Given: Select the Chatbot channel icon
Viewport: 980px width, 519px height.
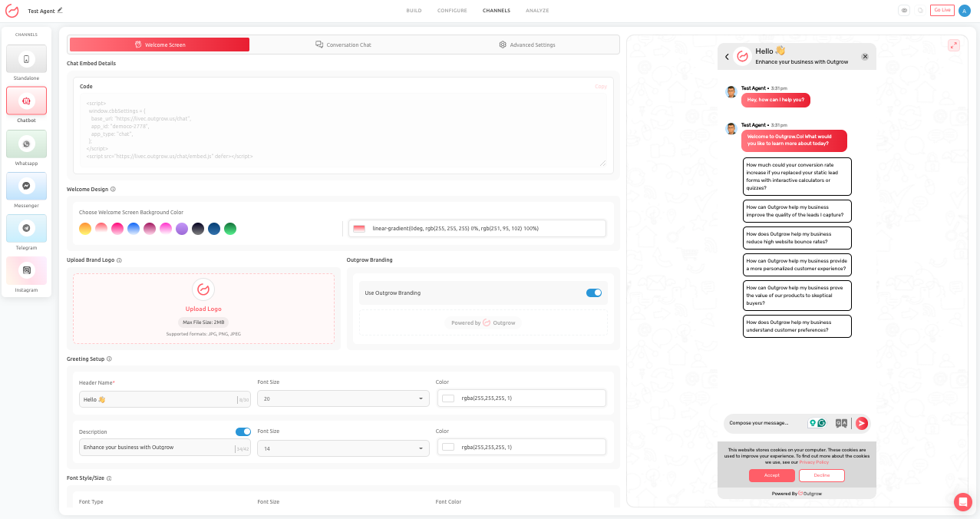Looking at the screenshot, I should point(26,101).
